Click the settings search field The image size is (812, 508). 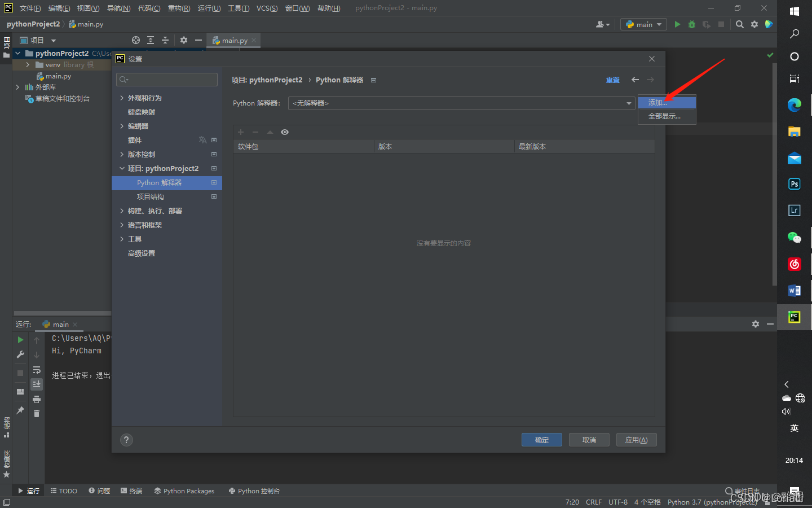point(167,80)
